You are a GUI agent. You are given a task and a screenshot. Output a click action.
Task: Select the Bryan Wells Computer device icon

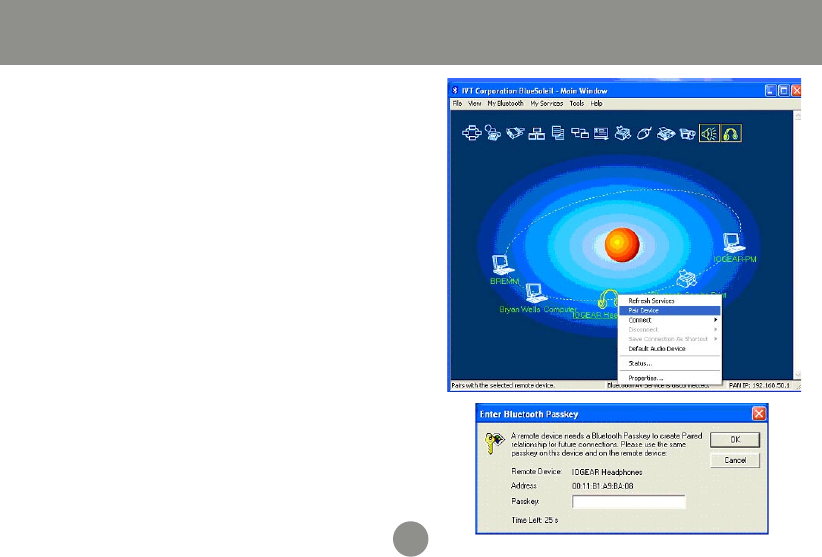536,293
